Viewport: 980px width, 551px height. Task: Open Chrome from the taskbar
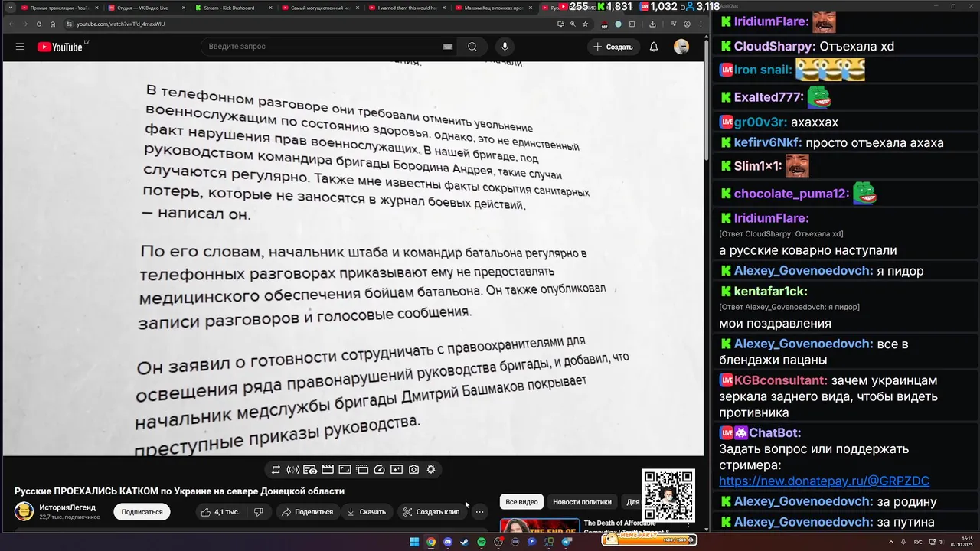pos(431,542)
